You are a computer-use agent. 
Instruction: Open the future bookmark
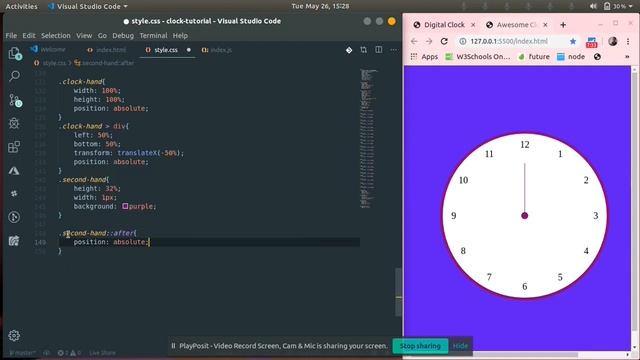[x=534, y=57]
